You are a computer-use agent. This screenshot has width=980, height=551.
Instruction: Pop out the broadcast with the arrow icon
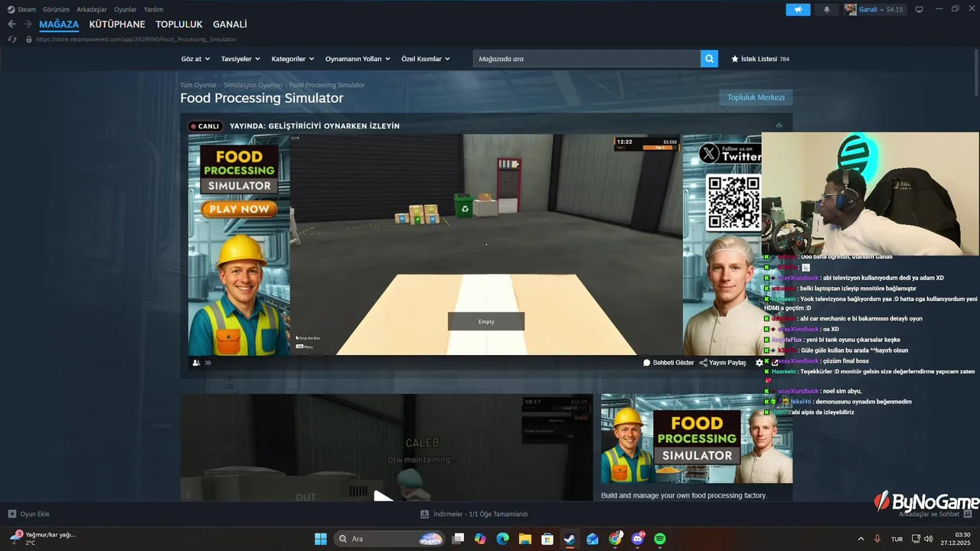pos(774,363)
